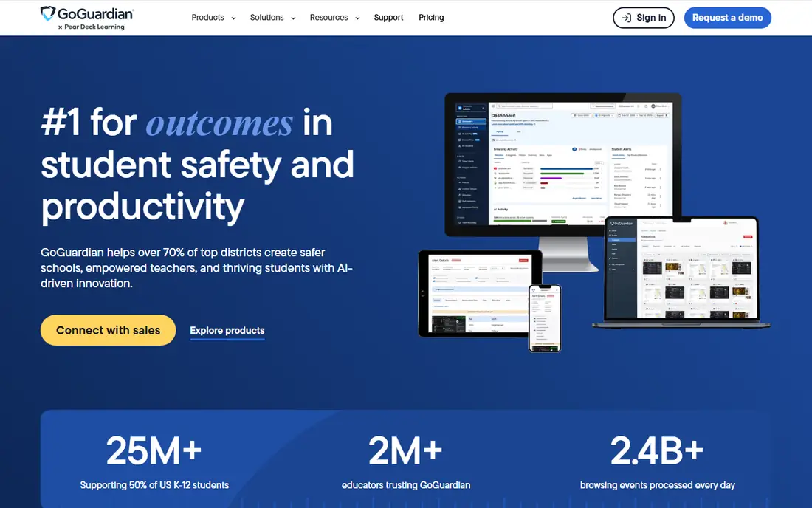The height and width of the screenshot is (508, 812).
Task: Click "educators trusting GoGuardian" text
Action: 406,485
